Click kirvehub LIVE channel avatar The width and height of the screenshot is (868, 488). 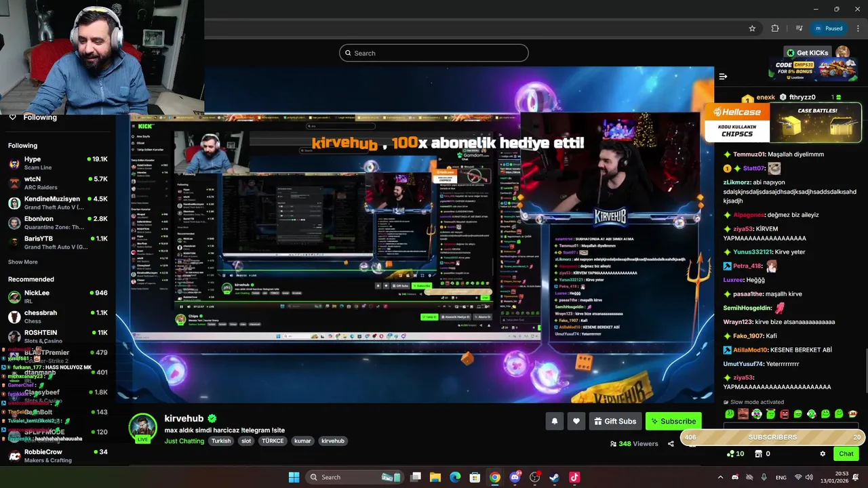click(142, 428)
